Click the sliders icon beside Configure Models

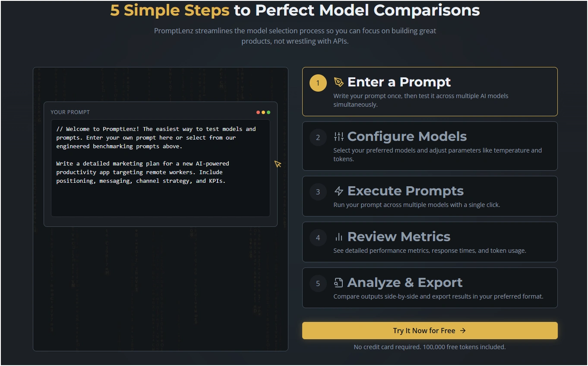339,137
